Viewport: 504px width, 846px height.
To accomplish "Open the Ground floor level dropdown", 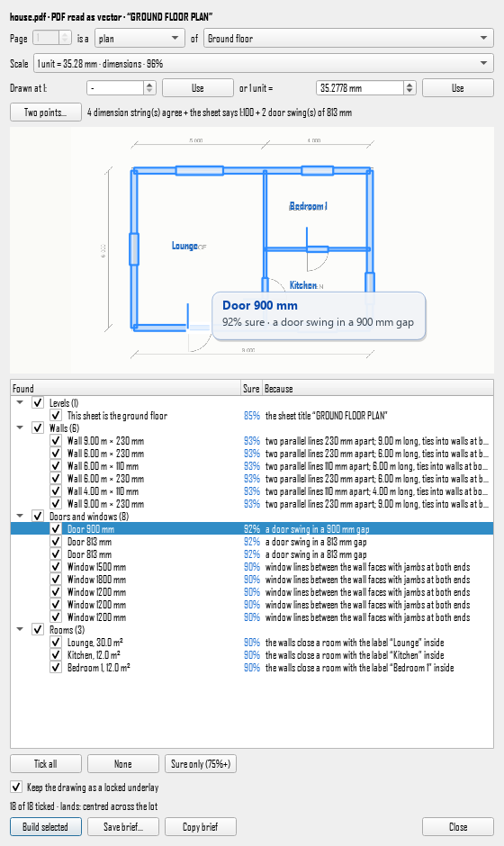I will [348, 39].
